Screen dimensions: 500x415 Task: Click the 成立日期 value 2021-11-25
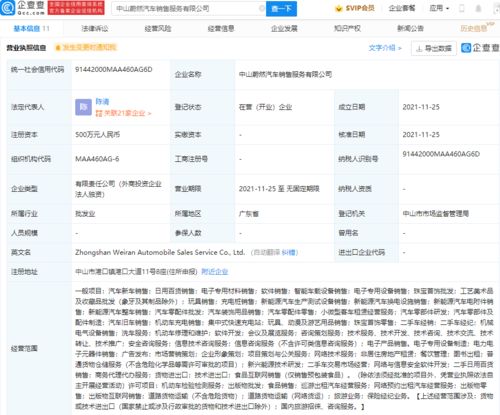coord(421,107)
